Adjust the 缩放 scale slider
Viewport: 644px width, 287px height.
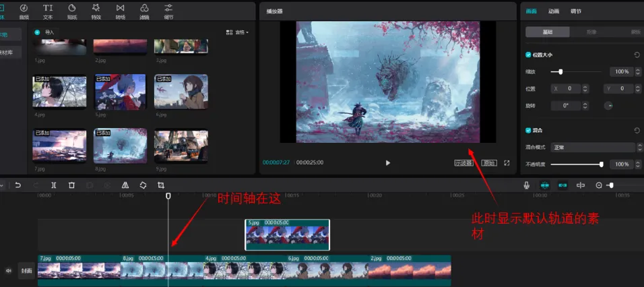pos(576,72)
